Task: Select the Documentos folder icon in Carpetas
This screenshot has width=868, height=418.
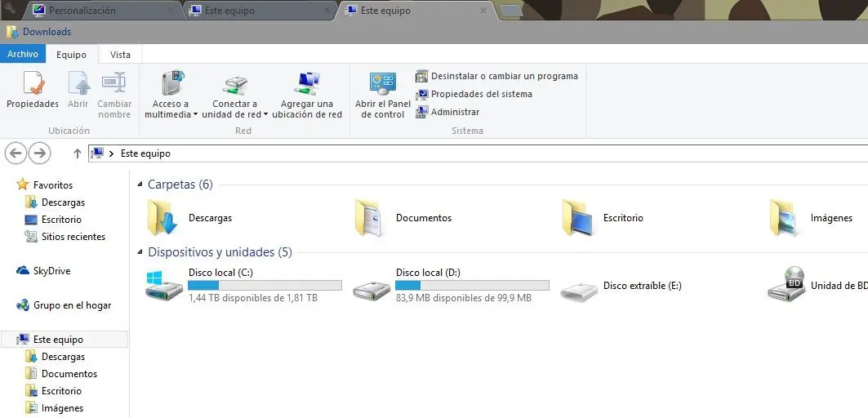Action: tap(369, 218)
